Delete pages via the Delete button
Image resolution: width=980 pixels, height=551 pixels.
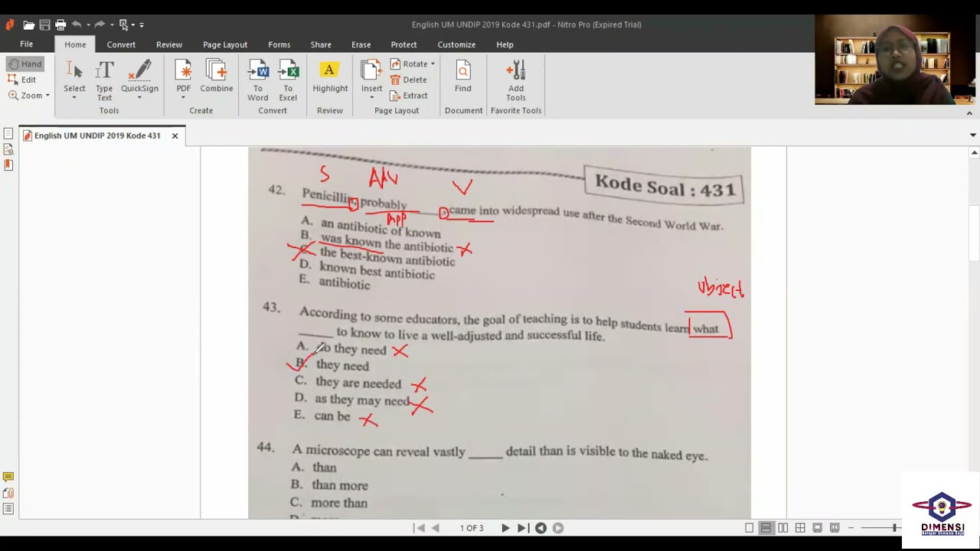tap(408, 80)
